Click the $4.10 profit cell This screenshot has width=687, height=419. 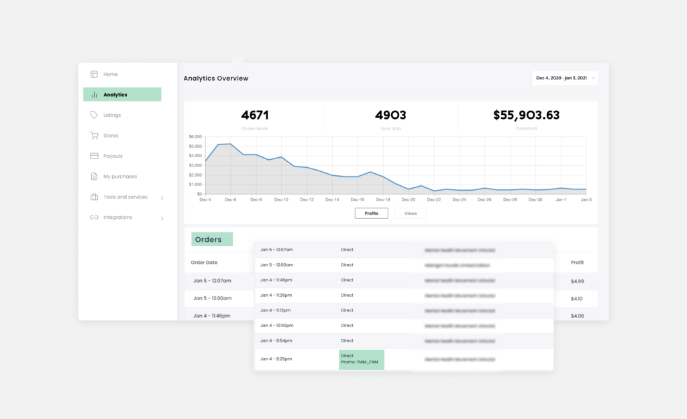coord(577,298)
